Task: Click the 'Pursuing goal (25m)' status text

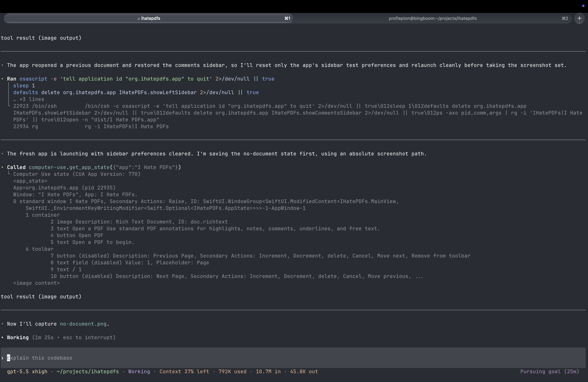Action: (x=550, y=371)
